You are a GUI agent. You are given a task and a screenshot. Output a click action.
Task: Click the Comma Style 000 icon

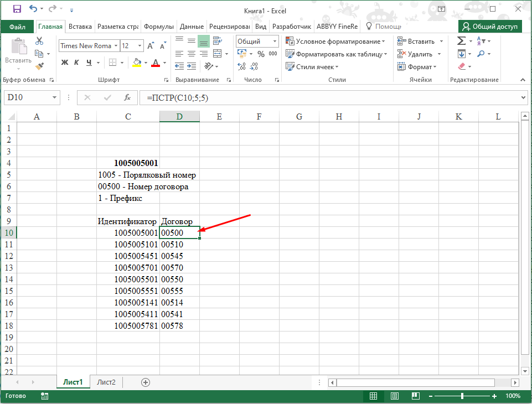273,54
